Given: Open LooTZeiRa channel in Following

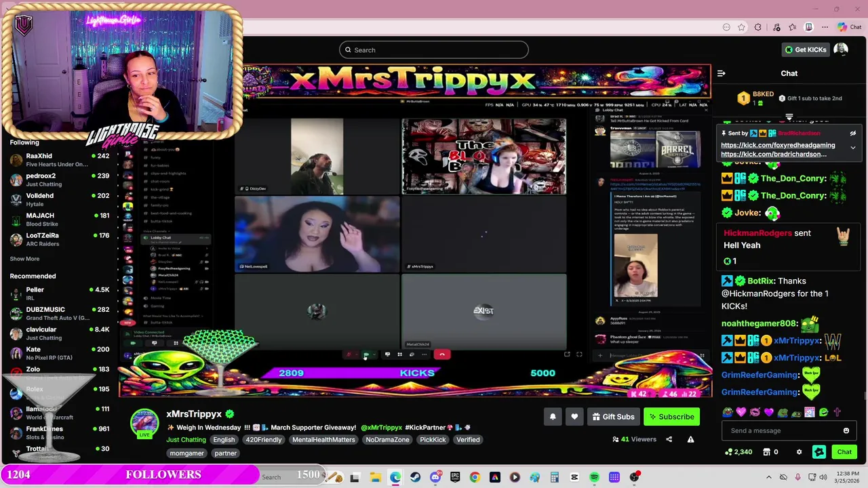Looking at the screenshot, I should pos(60,239).
